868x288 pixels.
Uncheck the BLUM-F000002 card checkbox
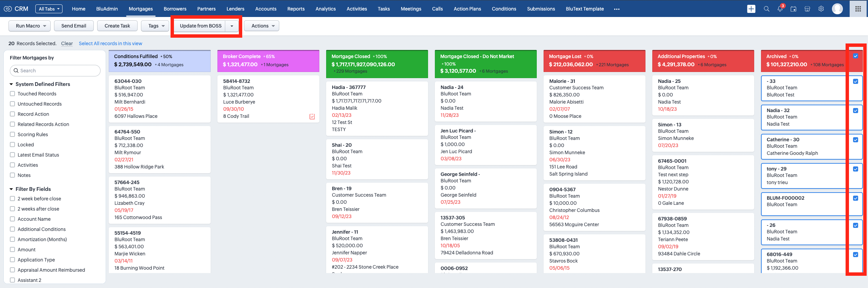(855, 198)
